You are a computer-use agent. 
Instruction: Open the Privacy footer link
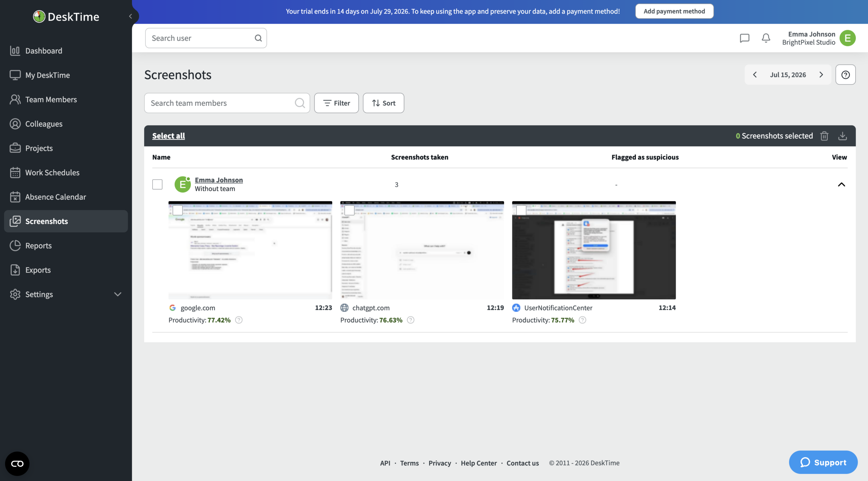(x=439, y=463)
